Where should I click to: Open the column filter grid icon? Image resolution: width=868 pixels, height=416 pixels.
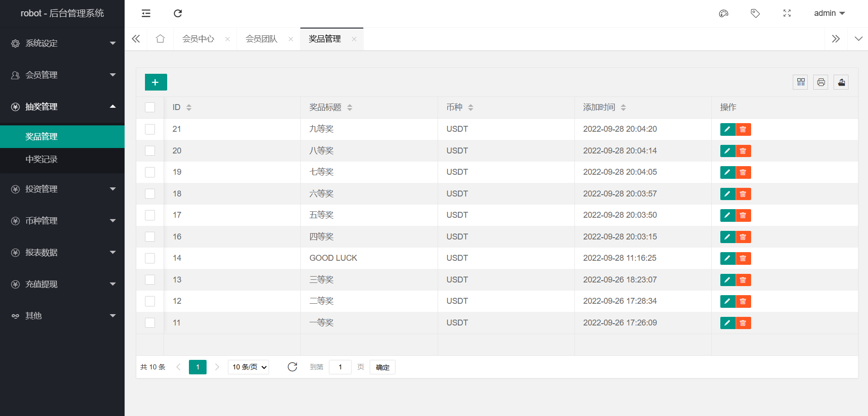[x=800, y=82]
